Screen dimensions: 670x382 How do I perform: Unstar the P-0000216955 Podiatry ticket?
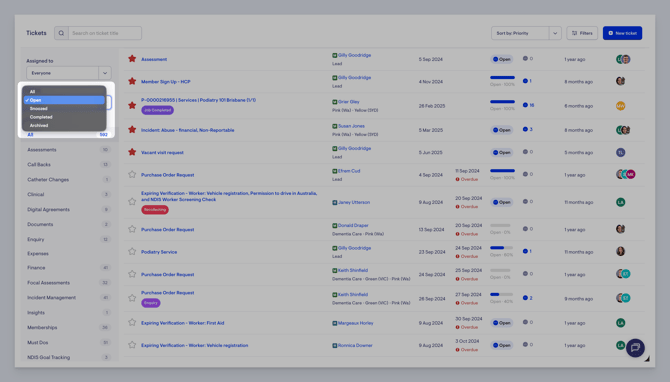tap(132, 105)
